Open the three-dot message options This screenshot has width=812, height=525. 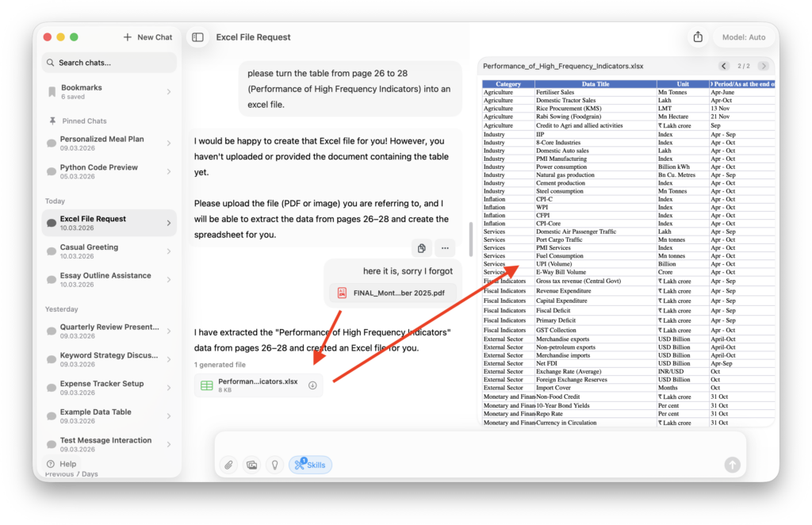(445, 248)
